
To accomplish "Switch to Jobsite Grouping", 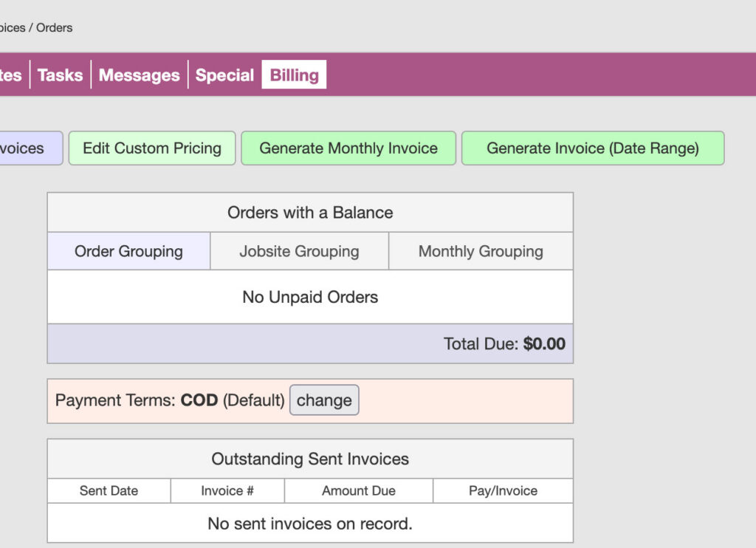I will point(299,251).
